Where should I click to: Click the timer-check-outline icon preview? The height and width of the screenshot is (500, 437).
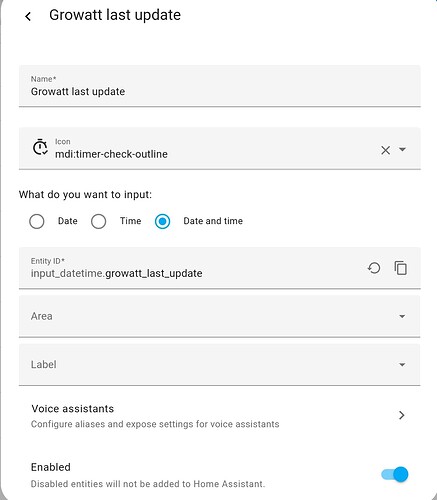pos(40,147)
